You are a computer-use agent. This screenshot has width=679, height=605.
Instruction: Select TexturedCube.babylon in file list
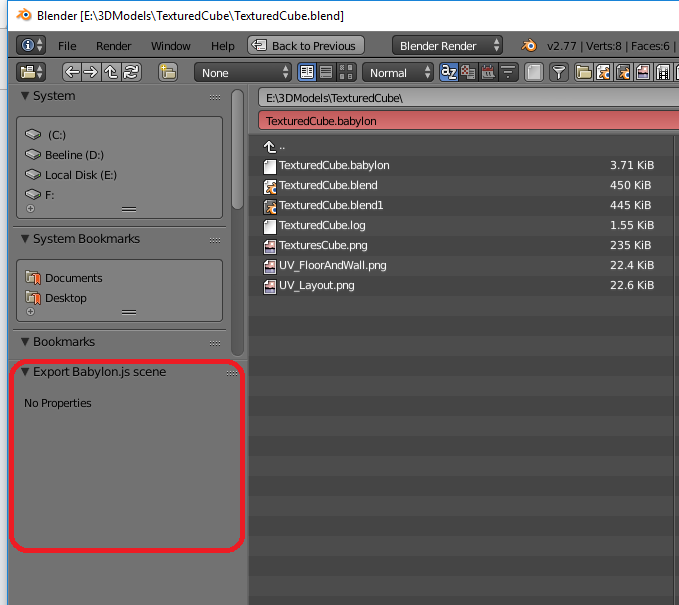[x=461, y=165]
